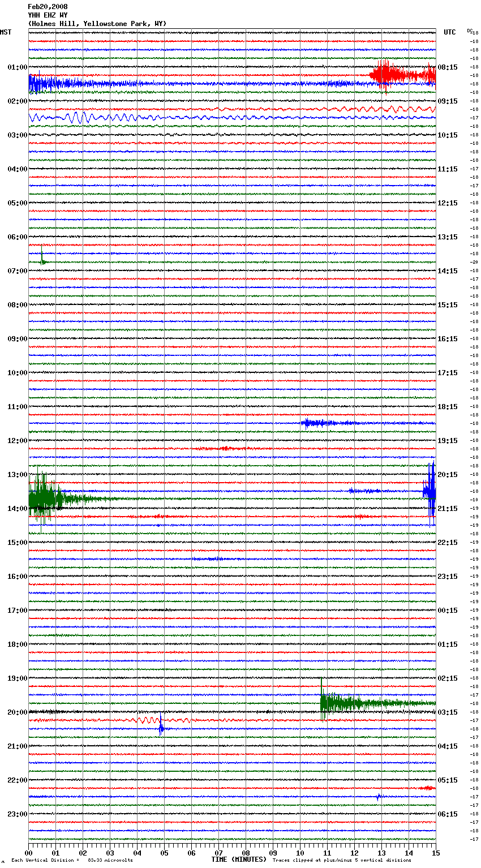Image resolution: width=481 pixels, height=868 pixels.
Task: Select the station code YHH EHZ WY
Action: 48,15
